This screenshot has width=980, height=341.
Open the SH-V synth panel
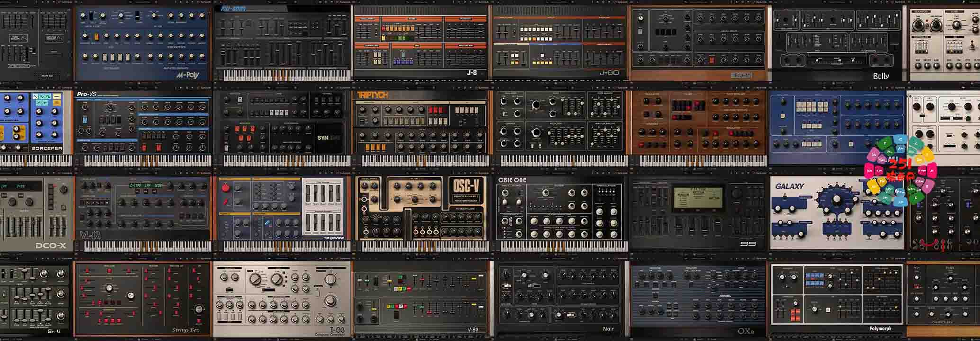click(36, 299)
